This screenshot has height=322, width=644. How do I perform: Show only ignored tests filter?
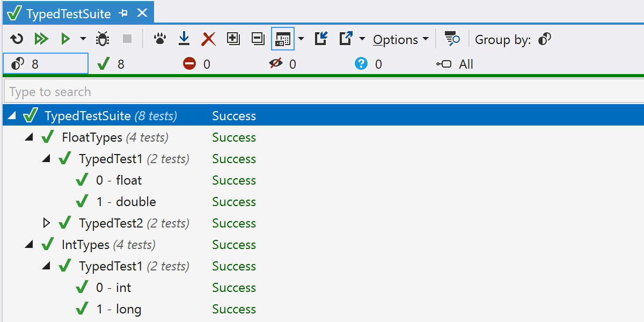282,64
